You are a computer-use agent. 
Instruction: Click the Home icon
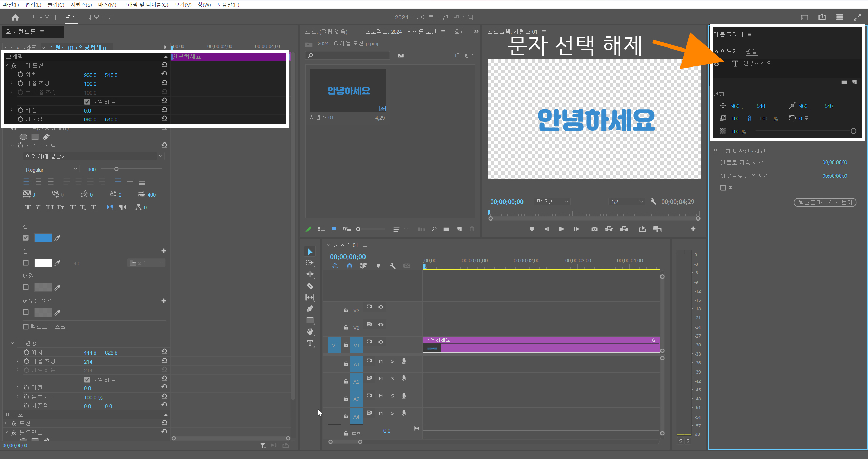(x=15, y=17)
